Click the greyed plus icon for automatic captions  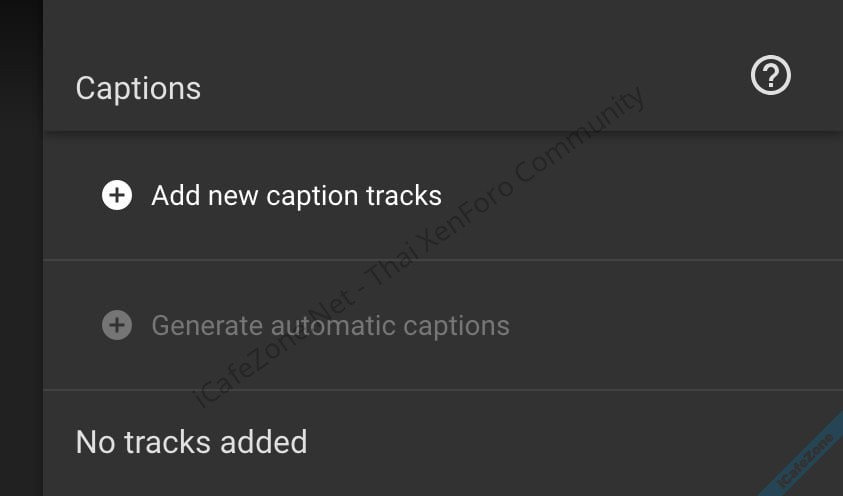(x=117, y=325)
